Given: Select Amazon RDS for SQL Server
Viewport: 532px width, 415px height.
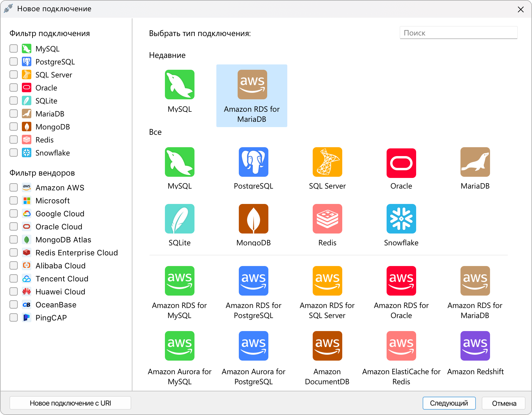Looking at the screenshot, I should (x=327, y=281).
